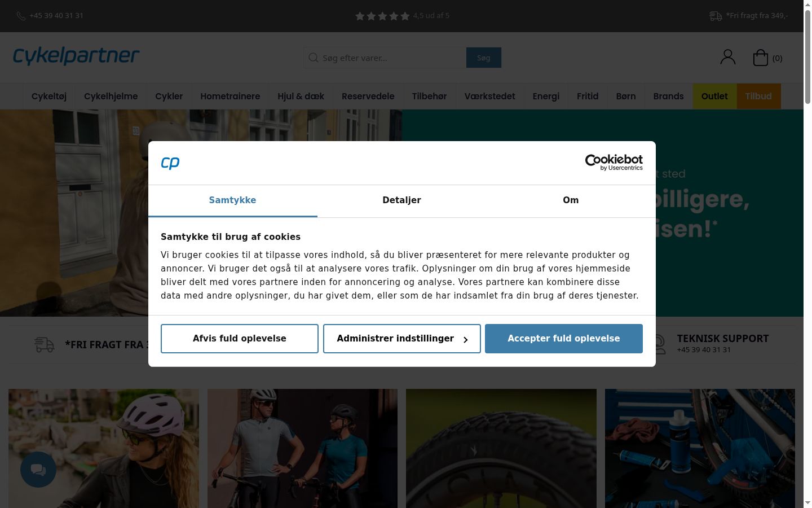Click the Cykelpartner logo

76,56
